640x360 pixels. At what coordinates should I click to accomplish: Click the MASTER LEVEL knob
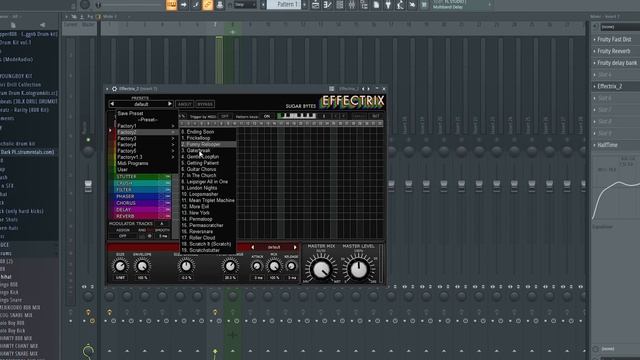[358, 269]
